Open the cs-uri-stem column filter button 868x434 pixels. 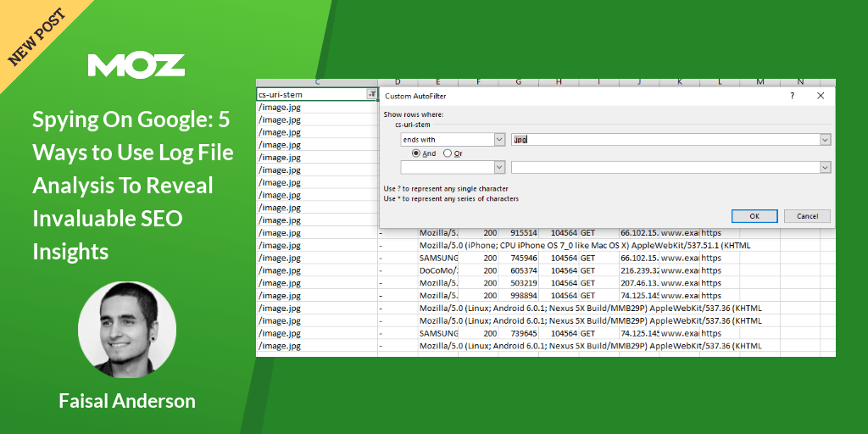(372, 95)
